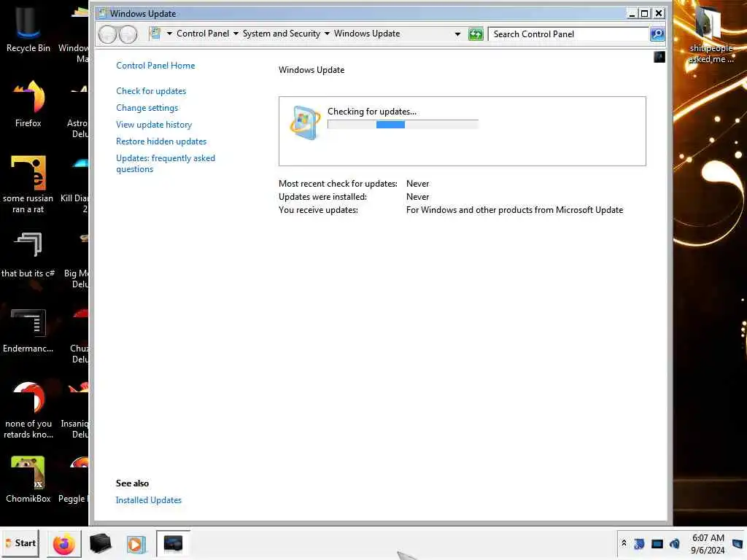Click the Search Control Panel field
This screenshot has height=560, width=747.
[x=568, y=34]
